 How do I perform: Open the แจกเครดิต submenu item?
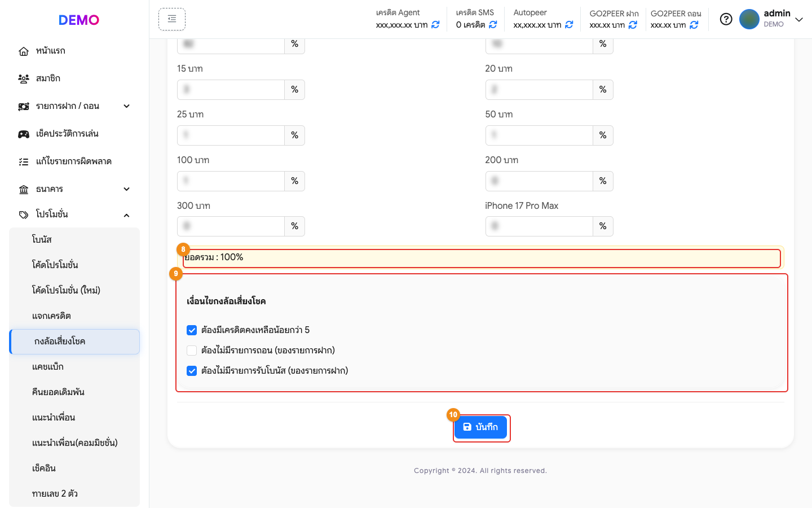tap(74, 316)
